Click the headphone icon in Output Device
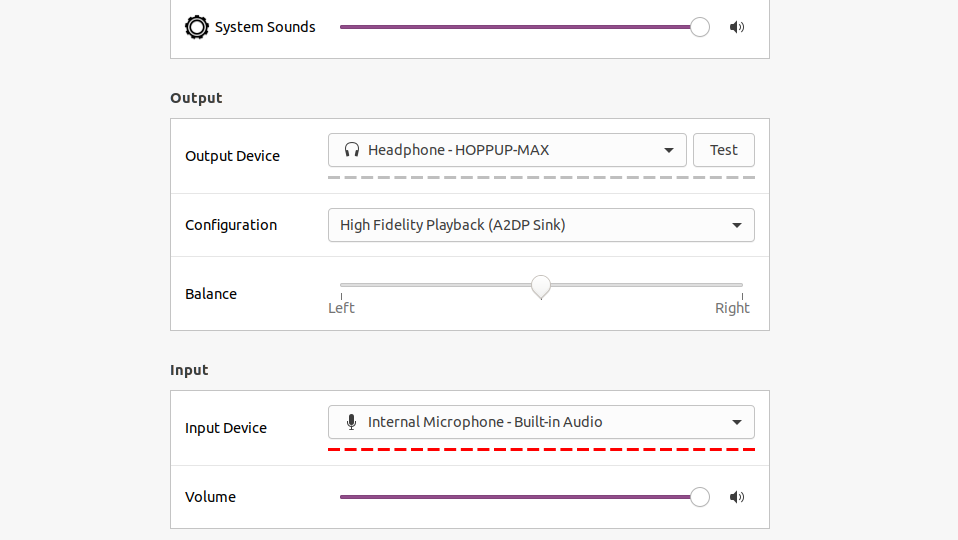This screenshot has height=540, width=958. [351, 150]
